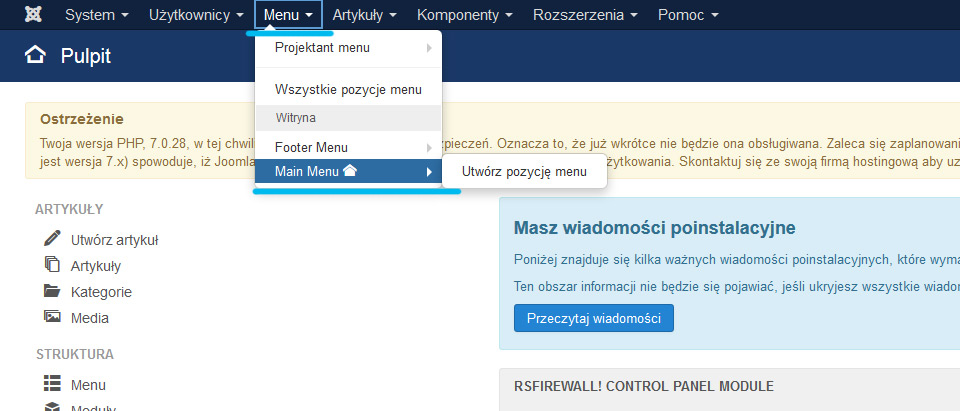Click the Witryna section label
This screenshot has width=960, height=411.
click(x=296, y=118)
